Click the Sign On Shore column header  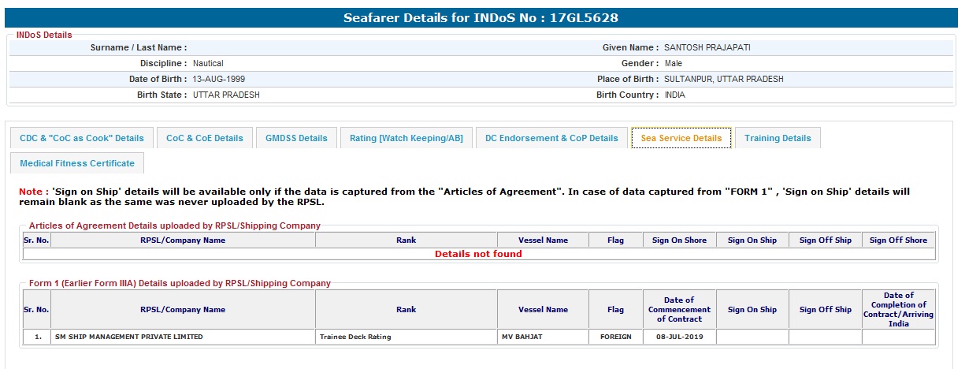click(679, 240)
